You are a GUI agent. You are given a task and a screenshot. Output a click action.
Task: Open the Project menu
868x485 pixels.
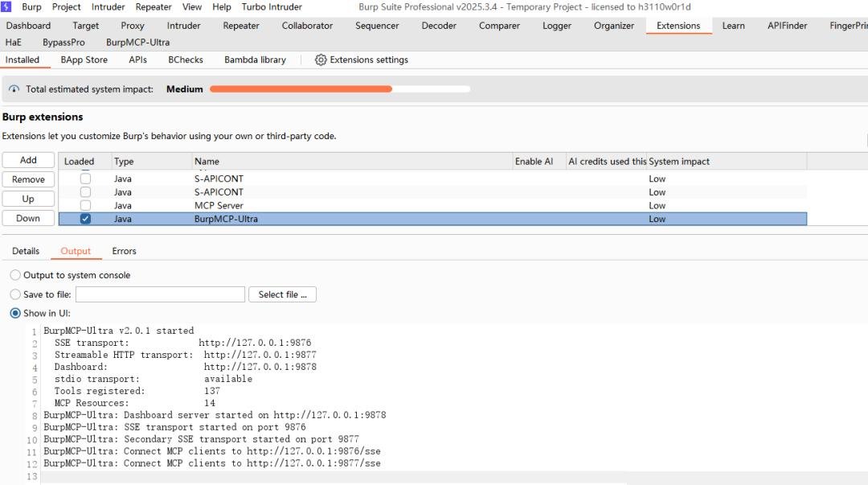pos(67,7)
